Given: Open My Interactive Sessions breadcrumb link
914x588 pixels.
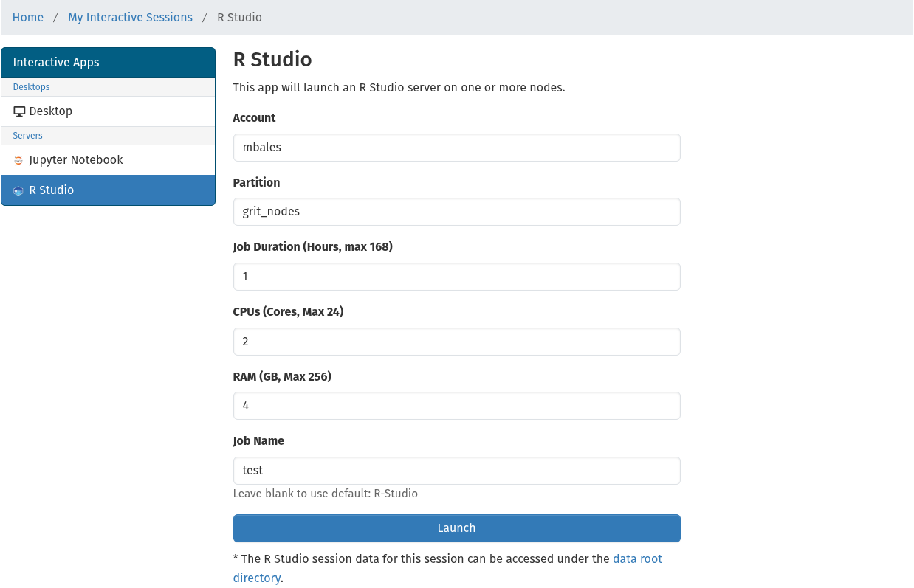Looking at the screenshot, I should click(130, 17).
